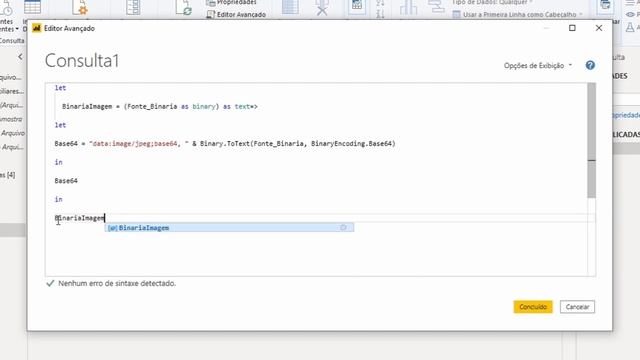Screen dimensions: 640x360
Task: Click the 'Nenhum erro de sintaxe detectado' text
Action: (x=117, y=283)
